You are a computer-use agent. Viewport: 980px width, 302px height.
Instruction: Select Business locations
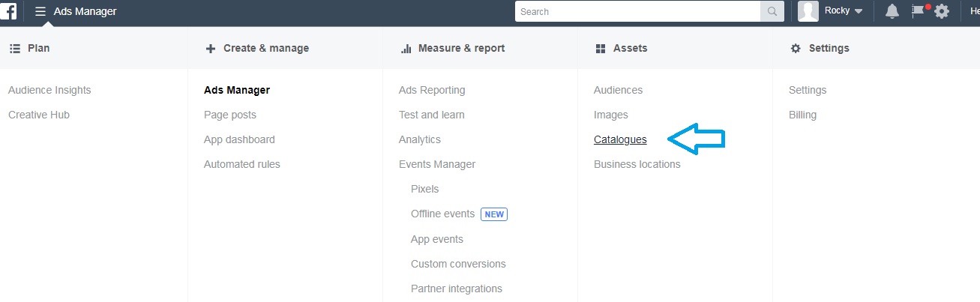(x=637, y=164)
